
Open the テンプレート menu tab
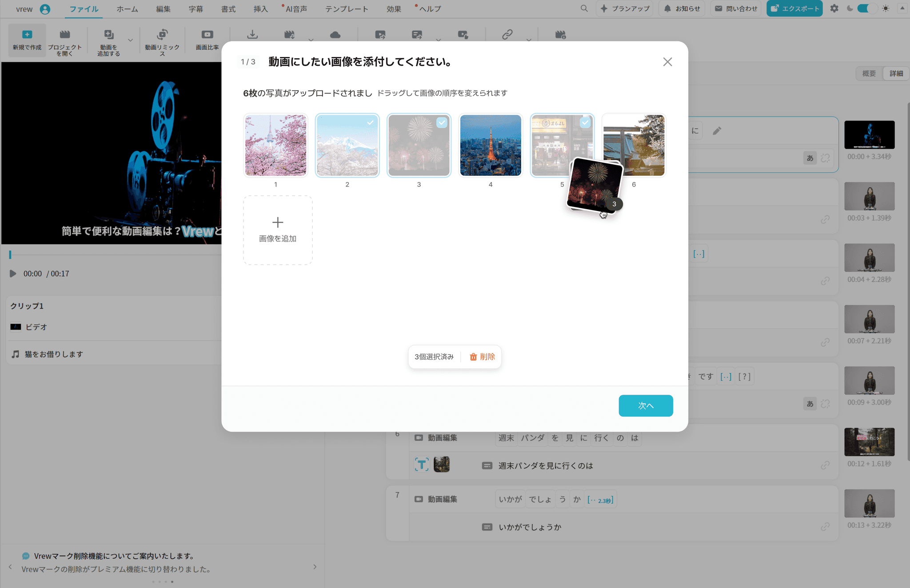point(347,9)
